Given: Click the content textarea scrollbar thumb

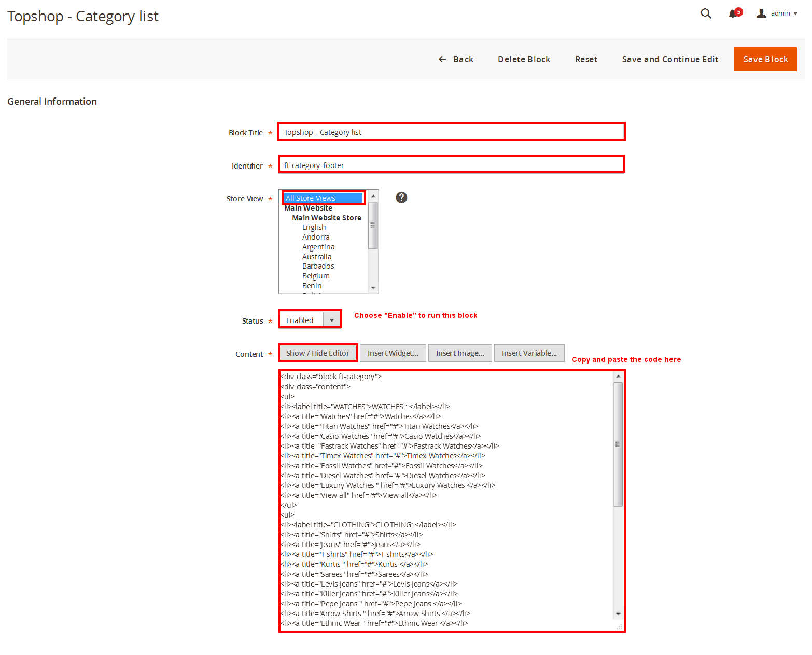Looking at the screenshot, I should click(618, 444).
